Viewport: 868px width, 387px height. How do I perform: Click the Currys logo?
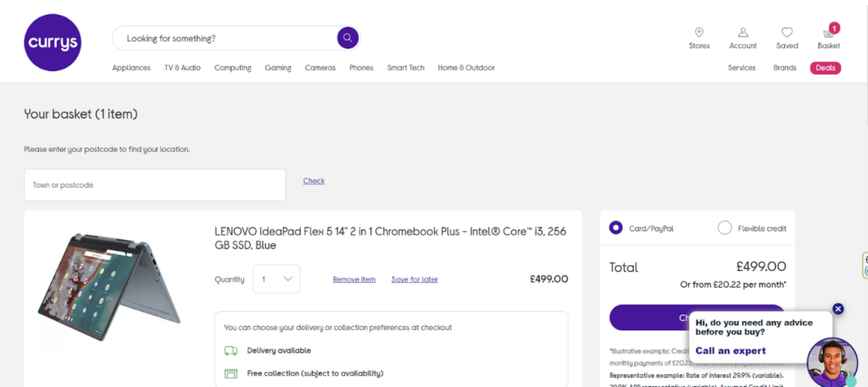(53, 42)
